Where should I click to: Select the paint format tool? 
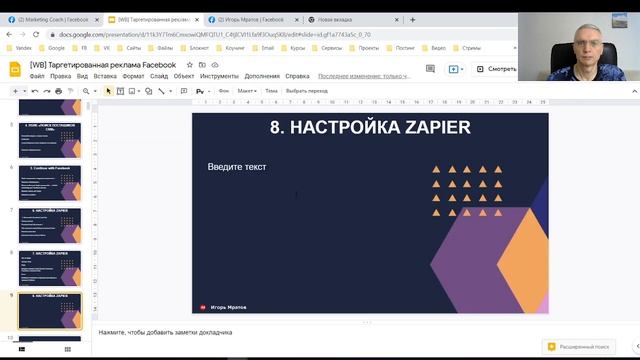pyautogui.click(x=70, y=91)
